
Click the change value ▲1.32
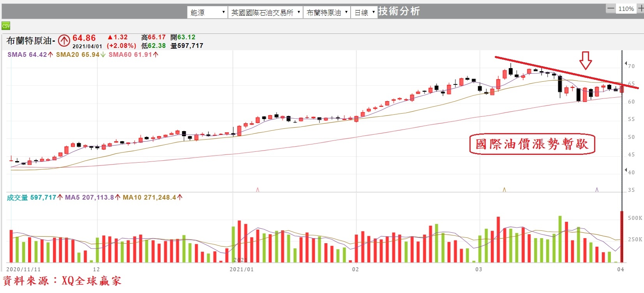coord(117,37)
